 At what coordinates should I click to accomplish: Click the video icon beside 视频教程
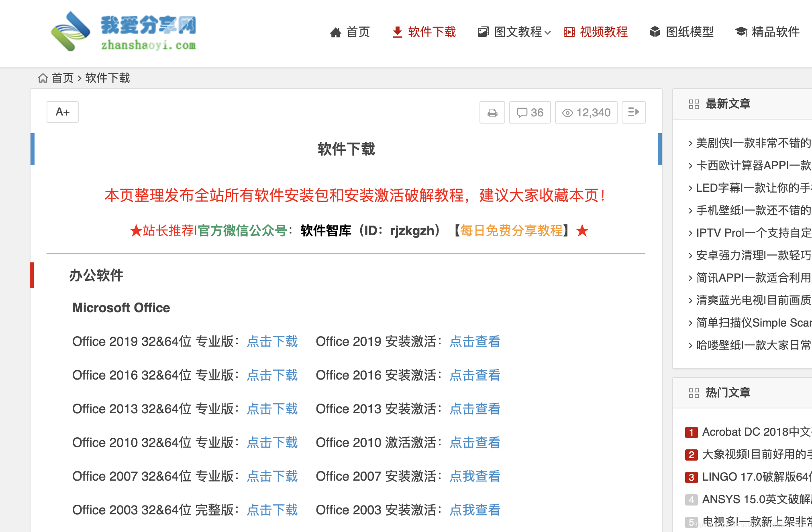click(x=569, y=32)
